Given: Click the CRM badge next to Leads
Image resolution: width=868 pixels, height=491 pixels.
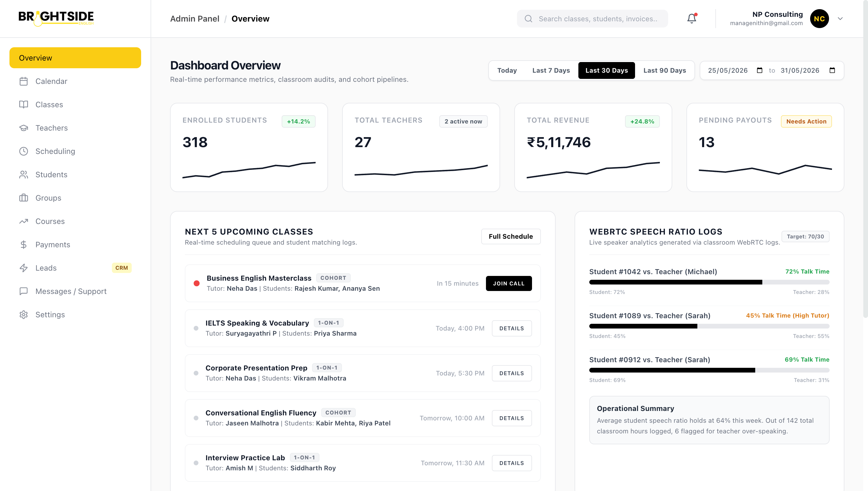Looking at the screenshot, I should tap(122, 268).
